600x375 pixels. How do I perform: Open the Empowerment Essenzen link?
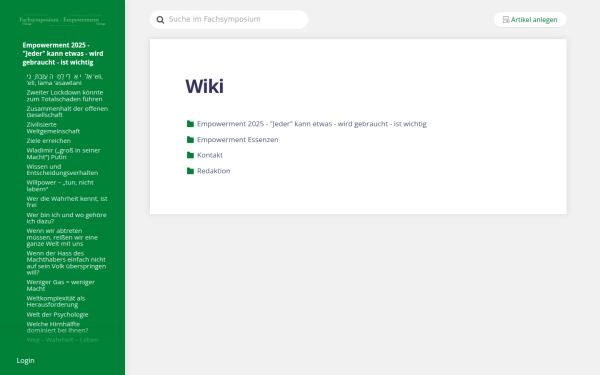(x=238, y=140)
